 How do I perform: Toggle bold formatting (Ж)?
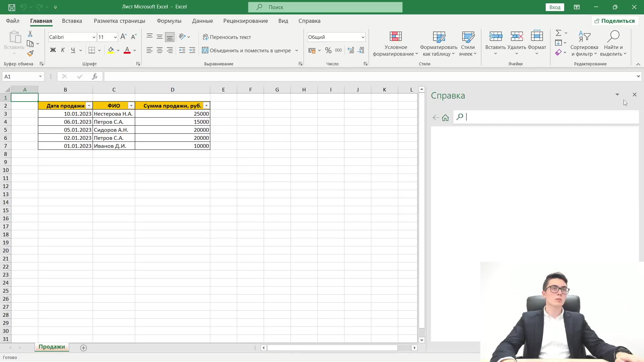point(53,50)
